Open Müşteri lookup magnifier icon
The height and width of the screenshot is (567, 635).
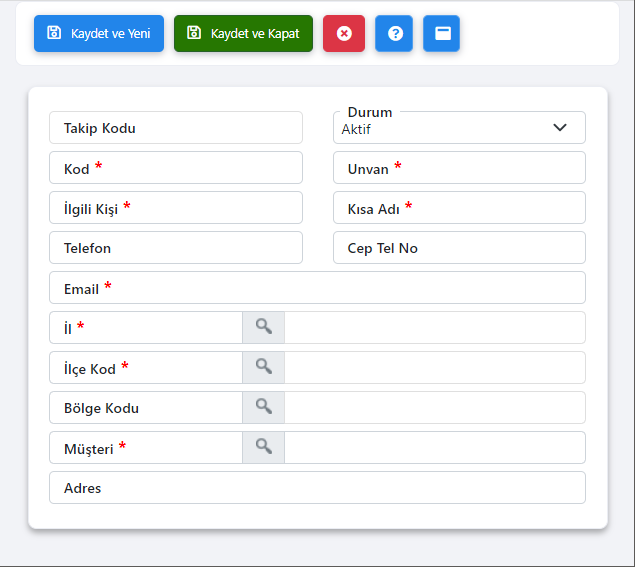(264, 448)
